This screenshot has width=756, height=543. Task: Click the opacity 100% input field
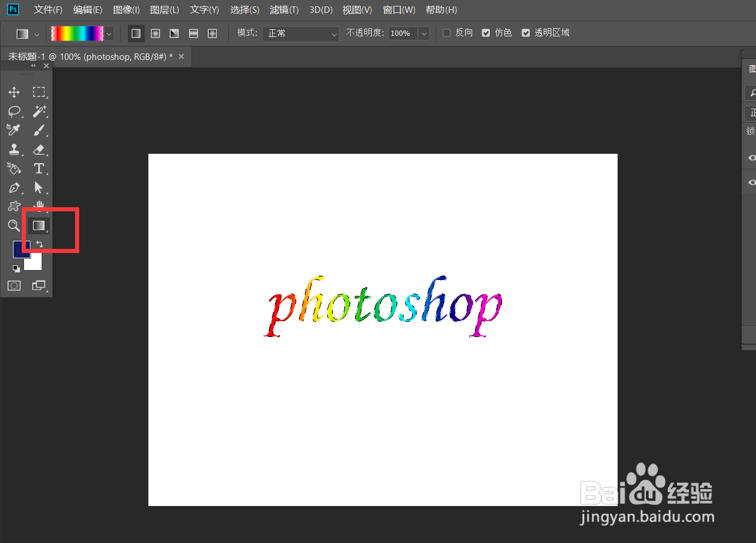[403, 33]
